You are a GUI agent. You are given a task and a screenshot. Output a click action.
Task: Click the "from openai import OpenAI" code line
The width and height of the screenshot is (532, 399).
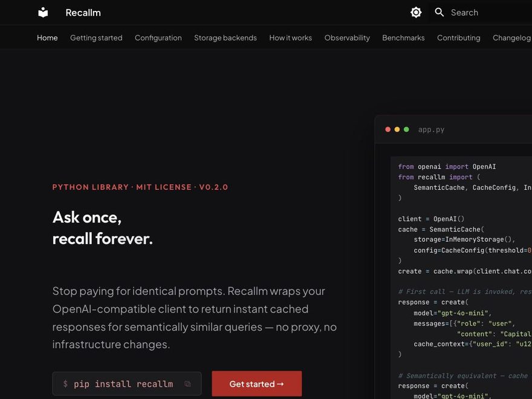(x=447, y=167)
